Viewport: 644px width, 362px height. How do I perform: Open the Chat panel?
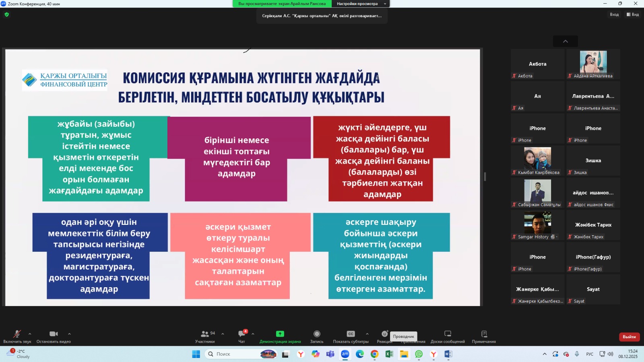click(x=242, y=334)
